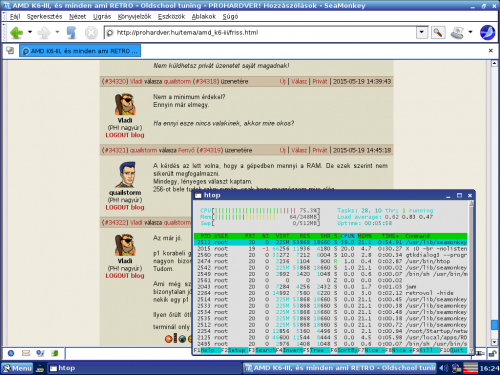This screenshot has width=500, height=375.
Task: Click the page vertical scrollbar thumb
Action: 494,324
